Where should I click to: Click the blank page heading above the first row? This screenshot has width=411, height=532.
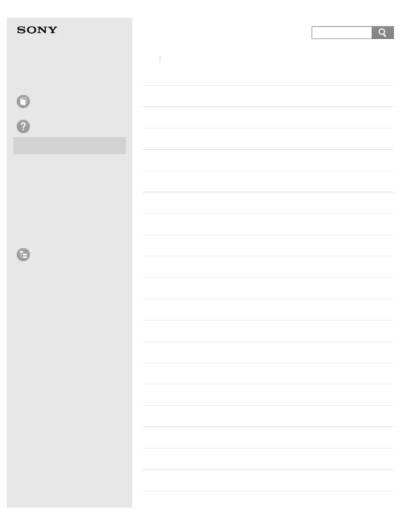coord(268,75)
